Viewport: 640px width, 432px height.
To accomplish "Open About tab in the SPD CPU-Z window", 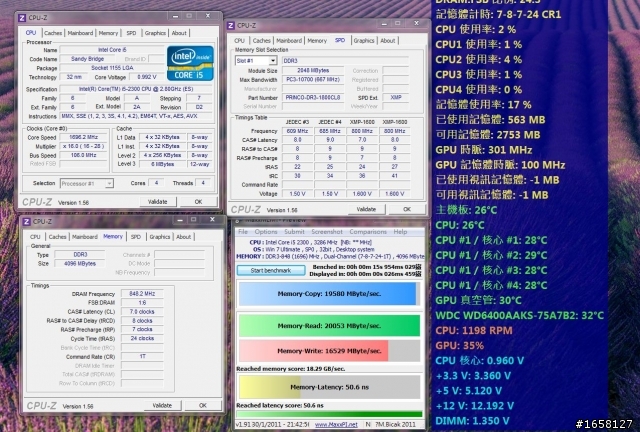I will (x=388, y=40).
